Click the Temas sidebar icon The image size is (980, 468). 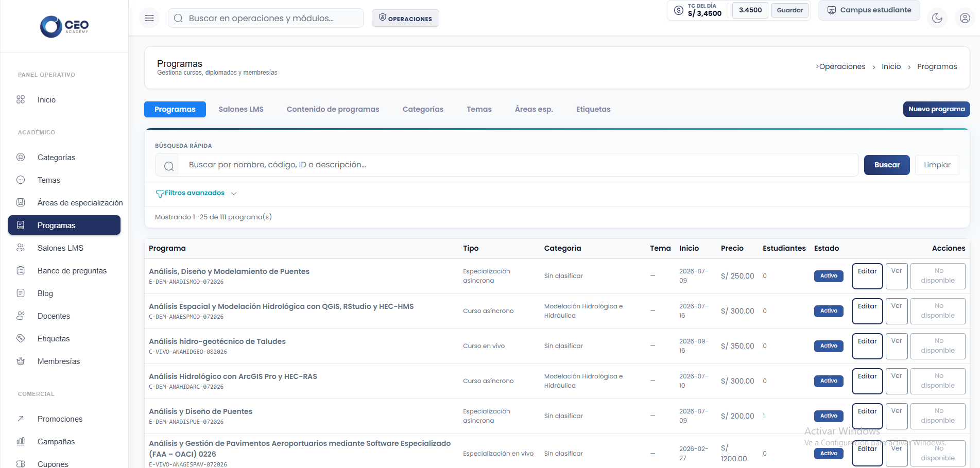pos(21,180)
